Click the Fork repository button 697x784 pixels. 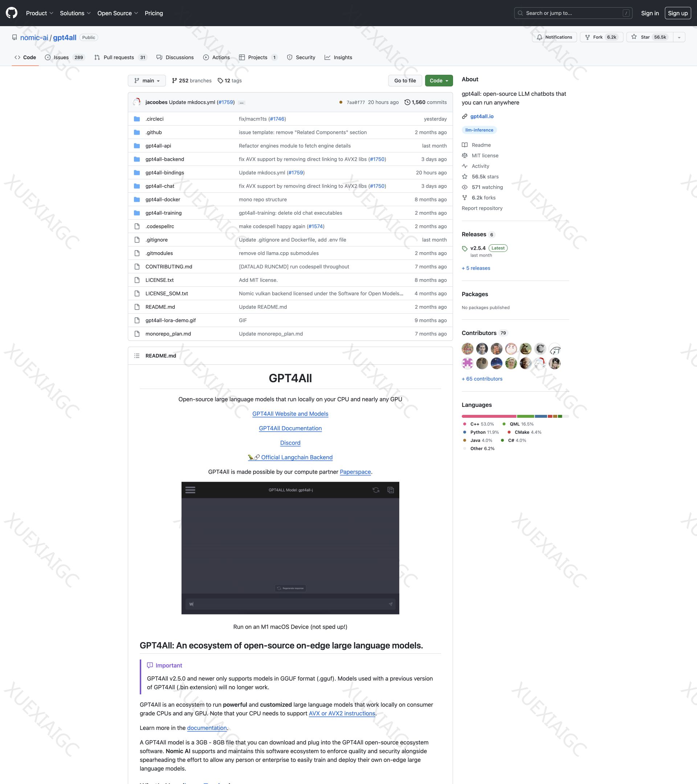(601, 37)
